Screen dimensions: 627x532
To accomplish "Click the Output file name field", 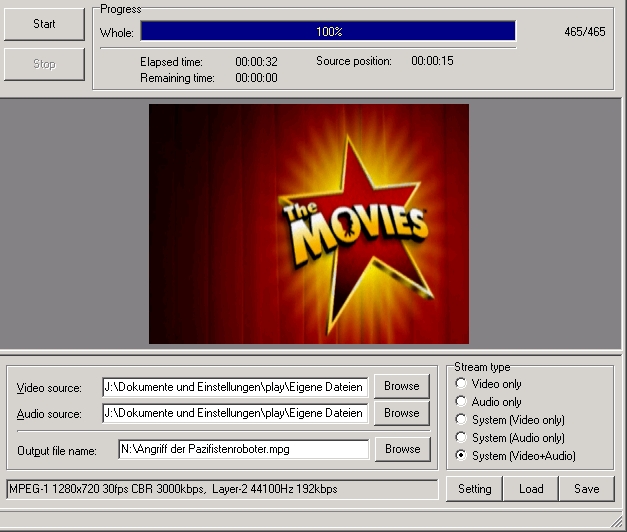I will [x=243, y=449].
